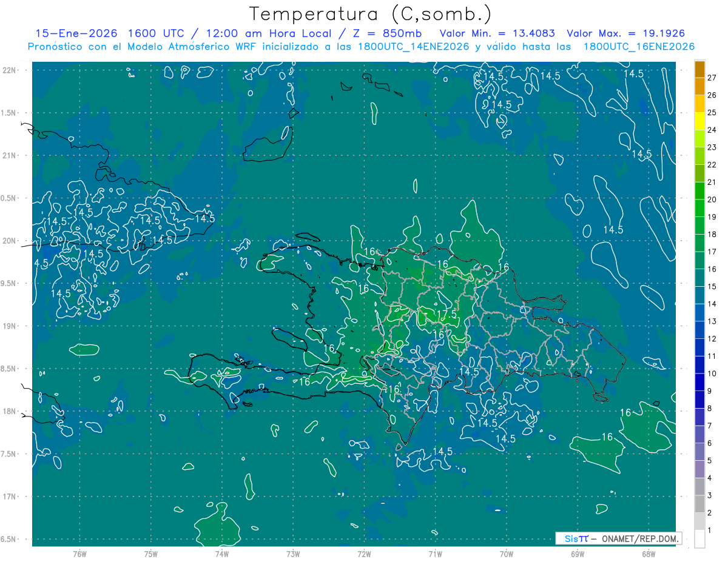Select the valid-until time "1800UTC_16ENE2026"
728x562 pixels.
[x=639, y=46]
